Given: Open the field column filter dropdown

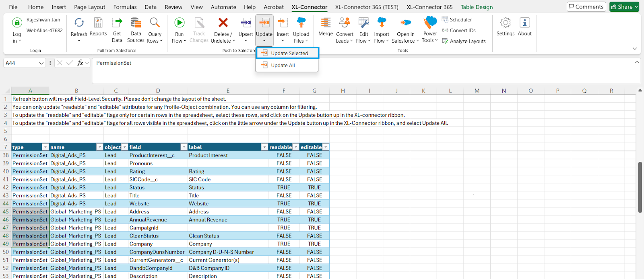Looking at the screenshot, I should coord(184,147).
